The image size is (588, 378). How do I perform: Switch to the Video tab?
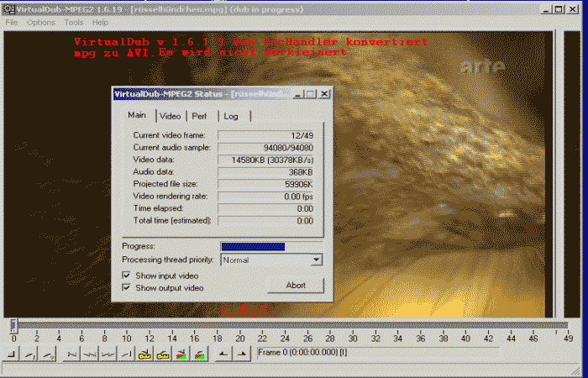(171, 116)
